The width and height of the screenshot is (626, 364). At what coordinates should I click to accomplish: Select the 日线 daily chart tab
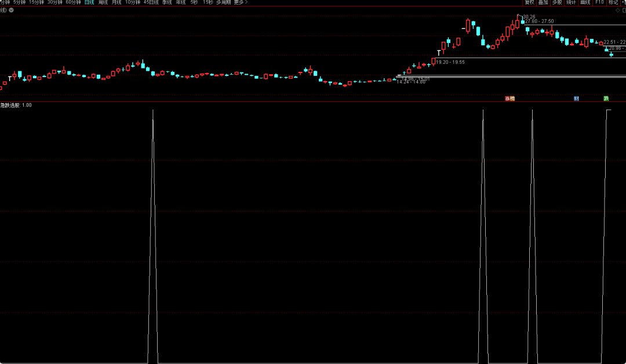pyautogui.click(x=89, y=2)
